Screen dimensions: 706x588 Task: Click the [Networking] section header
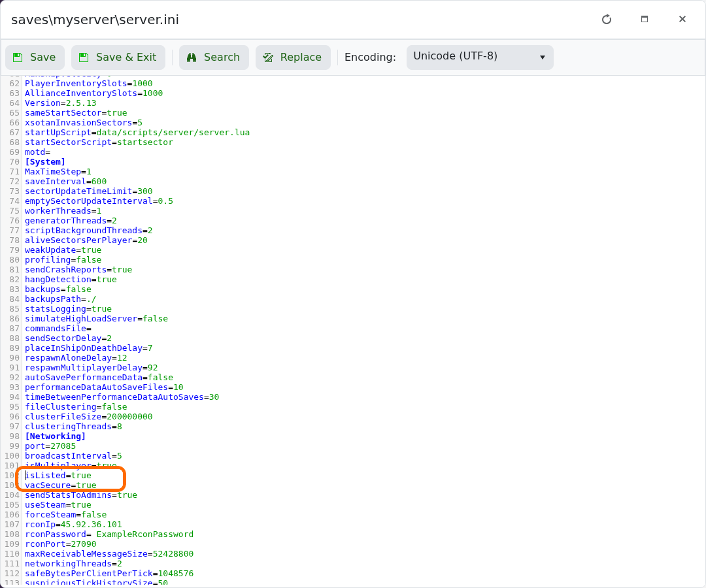point(56,436)
